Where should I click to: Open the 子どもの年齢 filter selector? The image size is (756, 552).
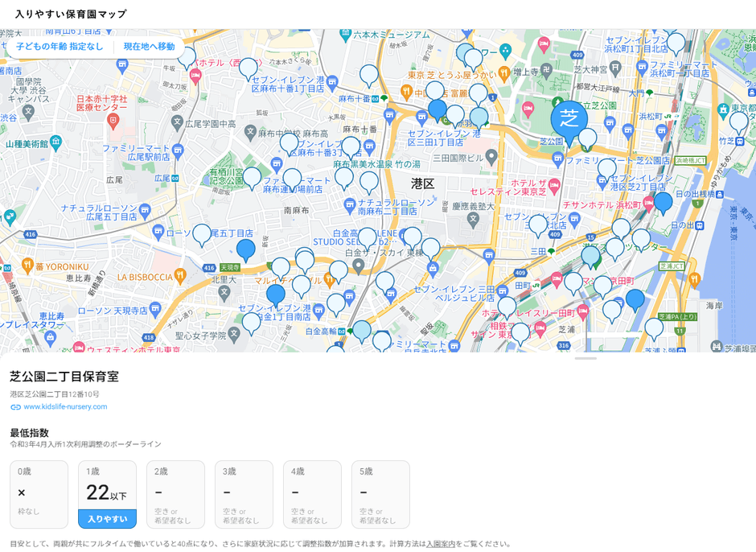pyautogui.click(x=59, y=46)
